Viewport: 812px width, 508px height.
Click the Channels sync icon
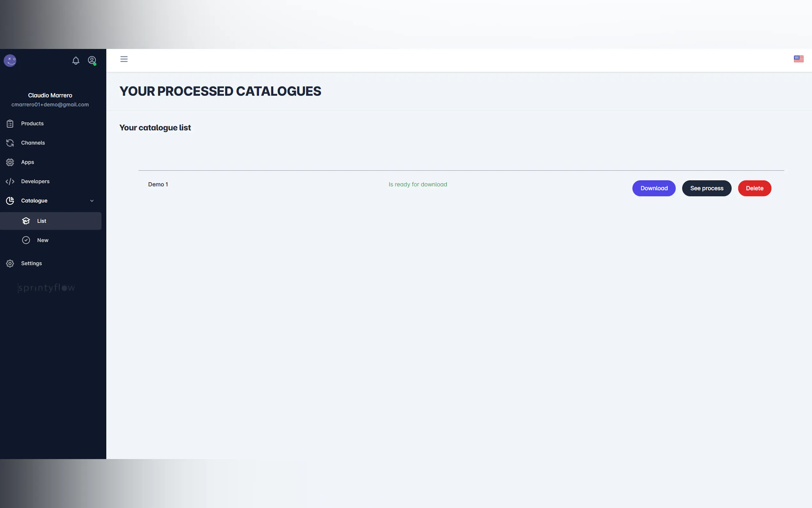point(10,143)
